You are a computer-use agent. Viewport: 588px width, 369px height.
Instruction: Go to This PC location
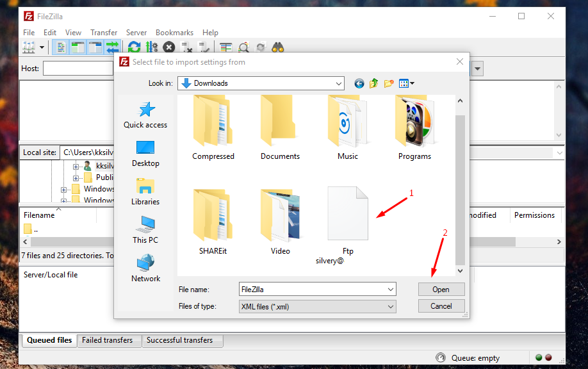(145, 230)
